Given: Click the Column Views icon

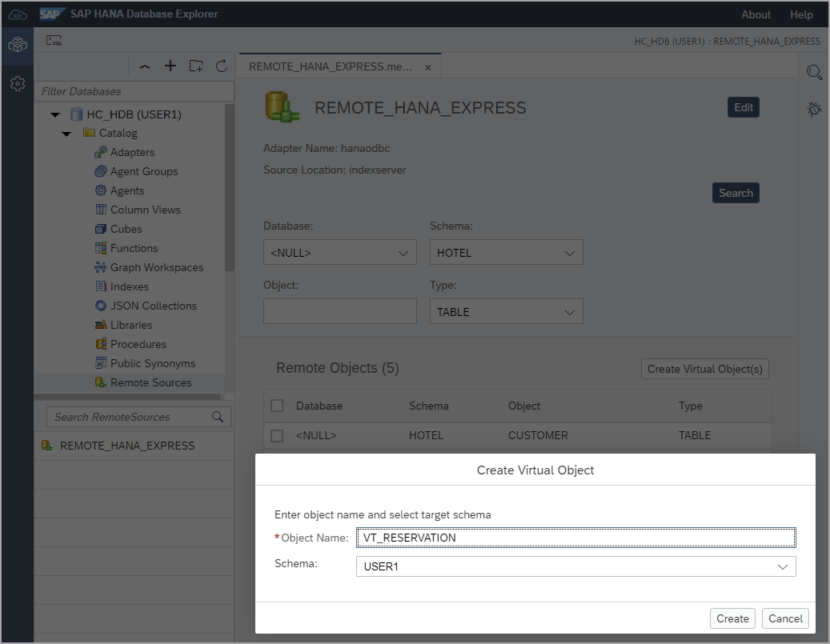Looking at the screenshot, I should coord(101,210).
